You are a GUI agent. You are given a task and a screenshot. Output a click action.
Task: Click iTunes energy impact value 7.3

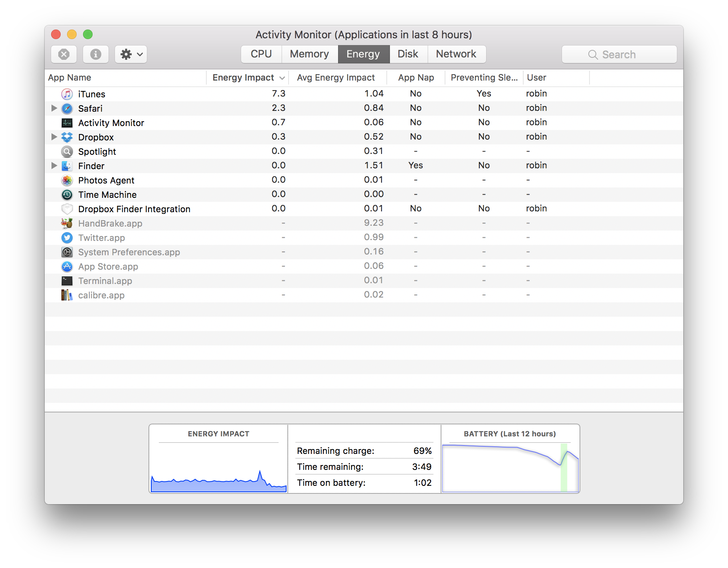pyautogui.click(x=279, y=93)
